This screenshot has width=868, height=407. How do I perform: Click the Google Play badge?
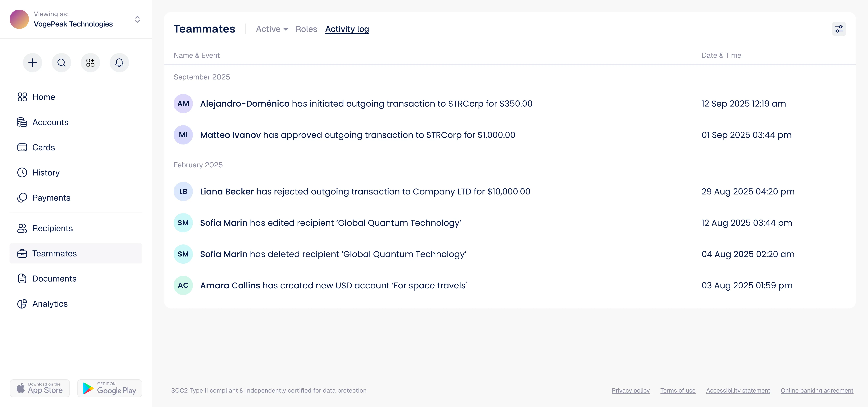coord(110,388)
